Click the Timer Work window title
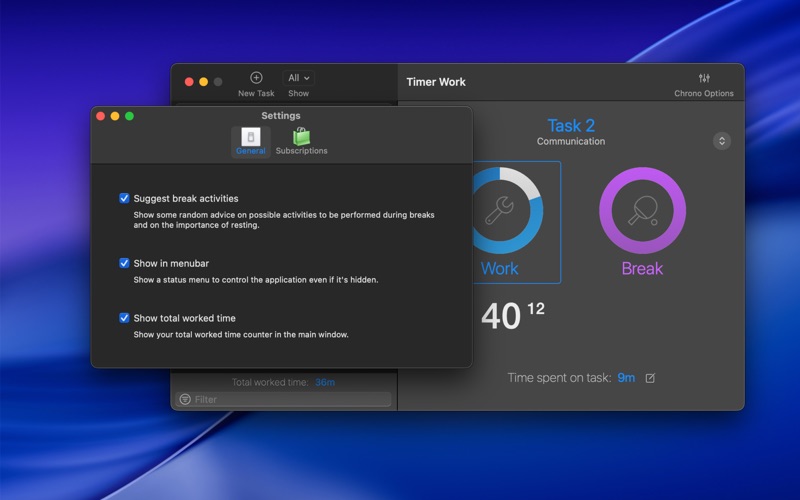The width and height of the screenshot is (800, 500). click(436, 82)
